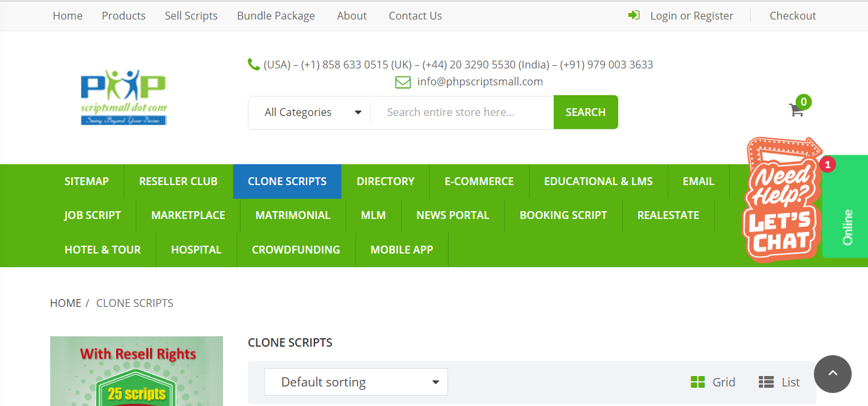
Task: Switch product display to List view
Action: tap(766, 382)
